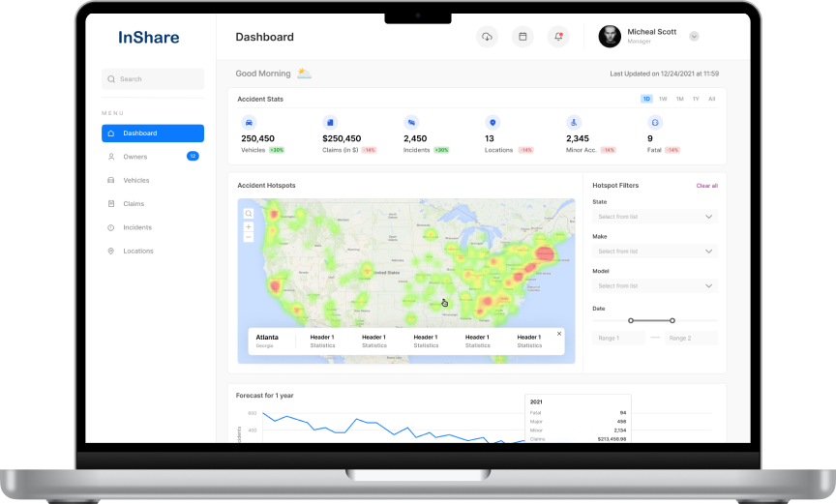Click Micheal Scott's profile avatar
Viewport: 836px width, 504px height.
pos(610,36)
